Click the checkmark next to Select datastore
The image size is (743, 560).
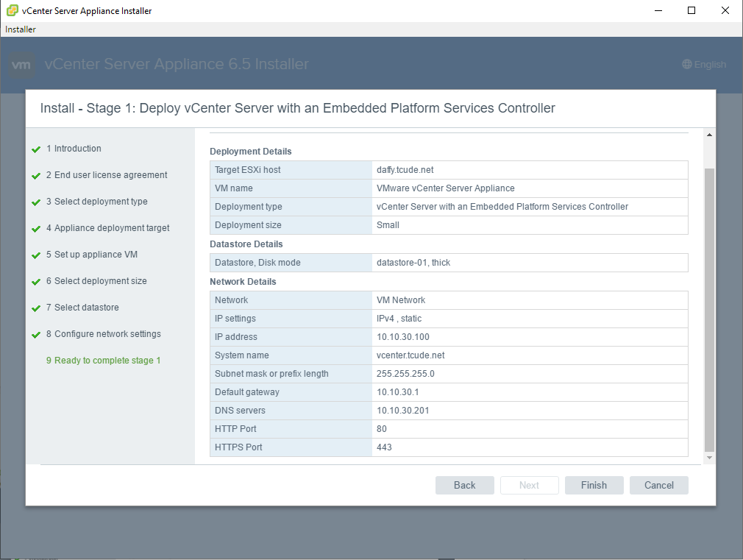36,308
